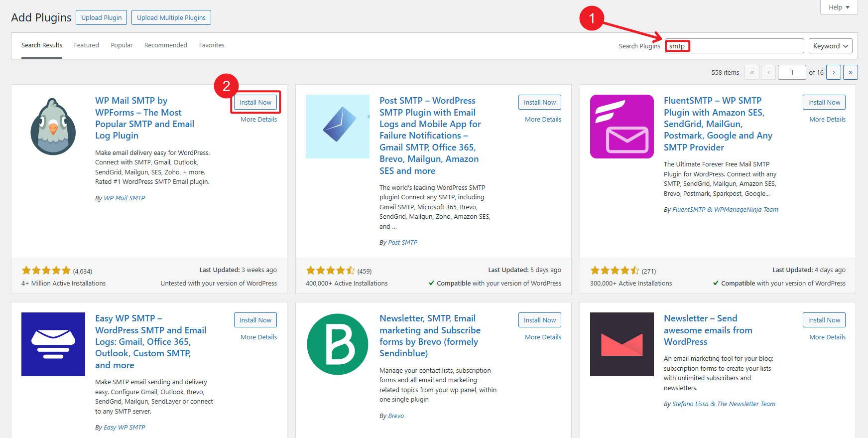
Task: Click Last Updated: 5 days ago
Action: point(524,270)
